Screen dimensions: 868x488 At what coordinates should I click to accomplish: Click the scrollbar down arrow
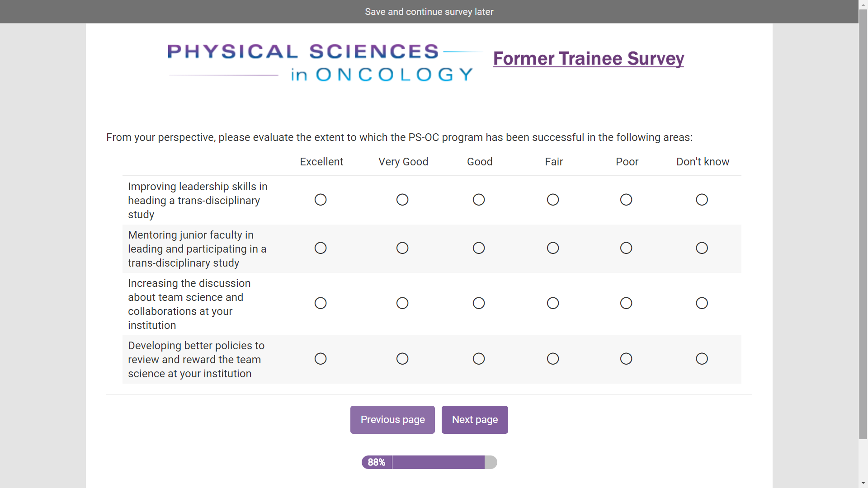pyautogui.click(x=863, y=483)
